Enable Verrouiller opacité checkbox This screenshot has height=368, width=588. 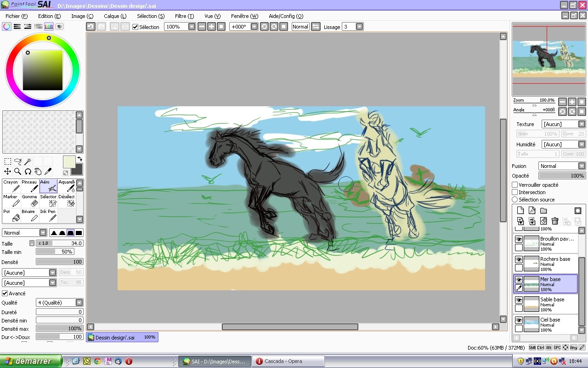tap(515, 185)
